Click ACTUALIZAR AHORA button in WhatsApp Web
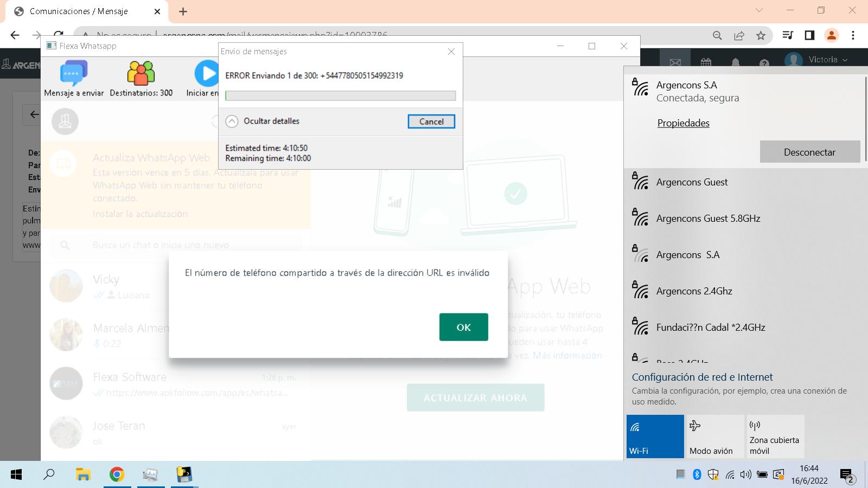Image resolution: width=868 pixels, height=488 pixels. (475, 397)
